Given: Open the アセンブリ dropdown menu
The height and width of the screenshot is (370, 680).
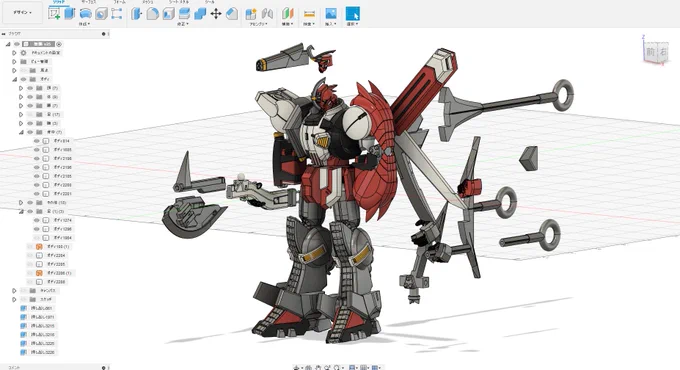Looking at the screenshot, I should coord(258,24).
